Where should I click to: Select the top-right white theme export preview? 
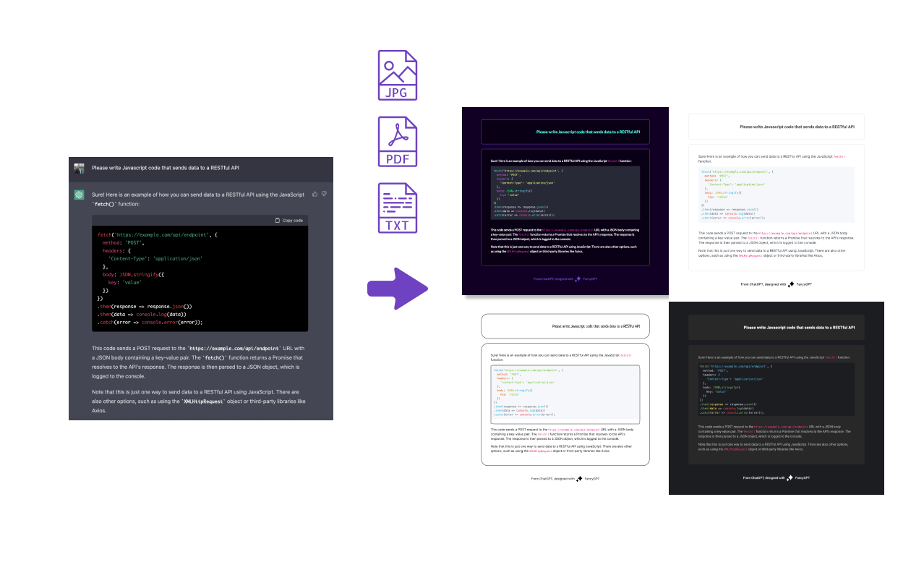(x=776, y=201)
